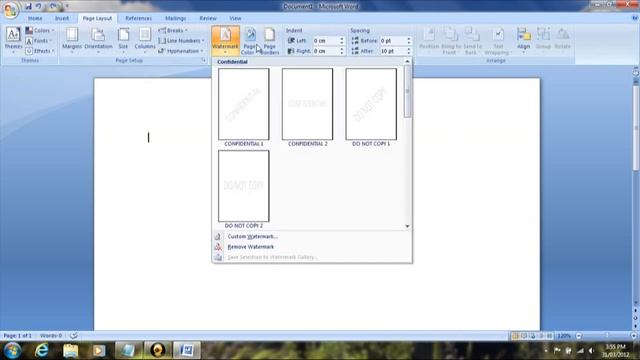Image resolution: width=640 pixels, height=360 pixels.
Task: Switch to Word via taskbar icon
Action: [187, 350]
